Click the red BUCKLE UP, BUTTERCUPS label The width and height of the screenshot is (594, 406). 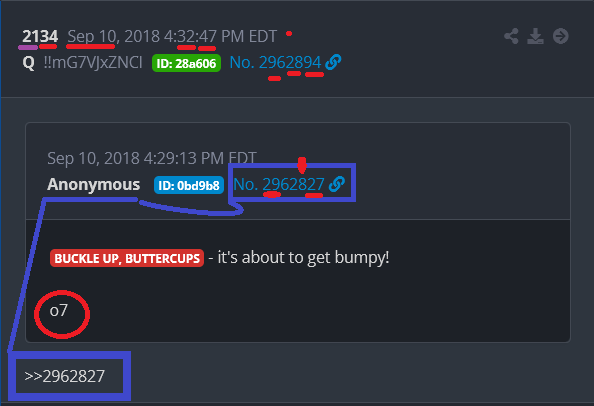(x=127, y=258)
